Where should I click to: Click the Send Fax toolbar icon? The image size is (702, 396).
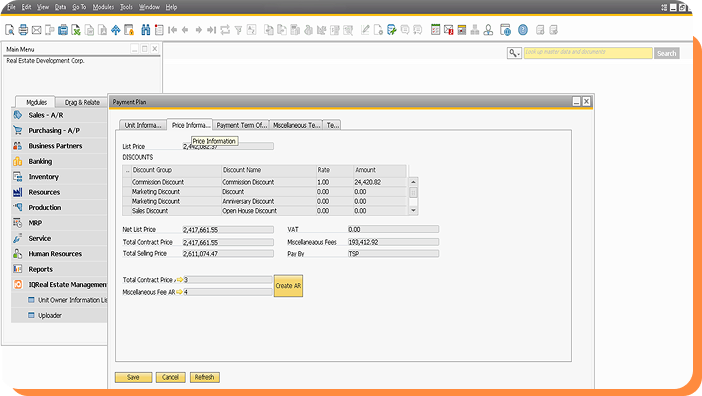[63, 30]
